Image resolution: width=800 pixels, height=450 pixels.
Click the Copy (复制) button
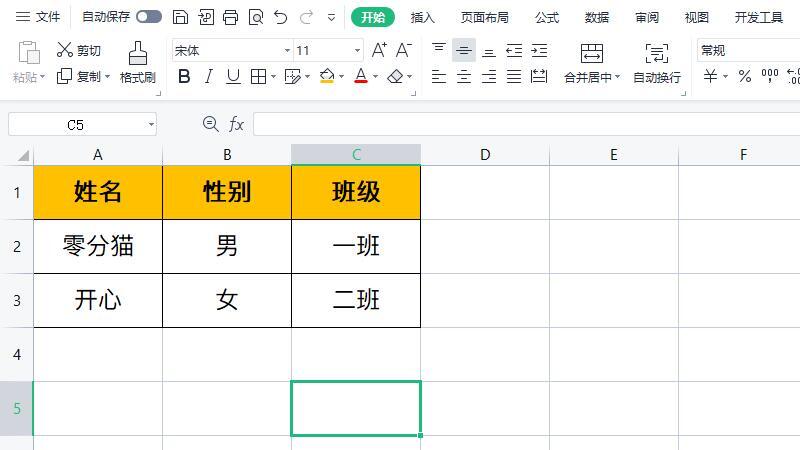[80, 76]
